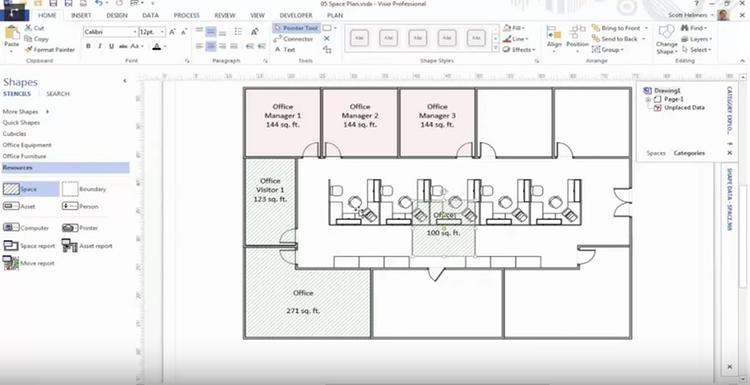Open the DATA ribbon tab
750x385 pixels.
click(x=151, y=15)
